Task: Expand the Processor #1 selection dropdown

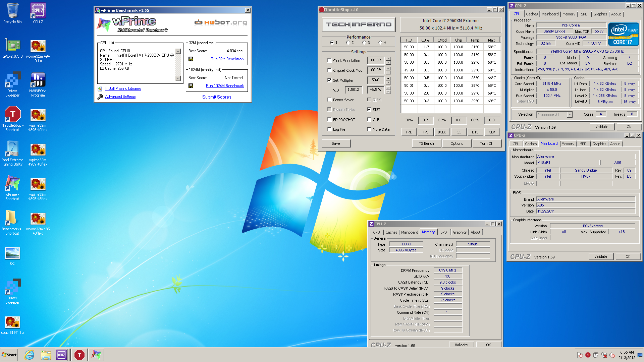Action: [x=570, y=115]
